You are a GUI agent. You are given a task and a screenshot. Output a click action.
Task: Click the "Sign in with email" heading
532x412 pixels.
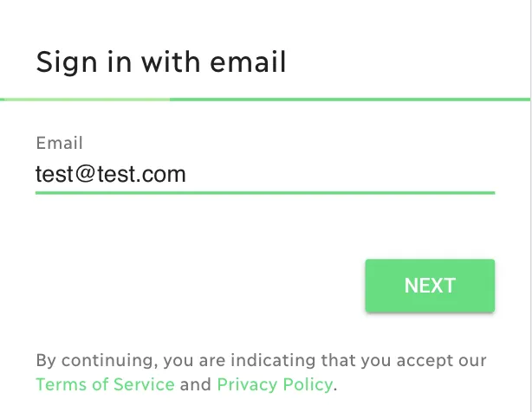coord(161,62)
